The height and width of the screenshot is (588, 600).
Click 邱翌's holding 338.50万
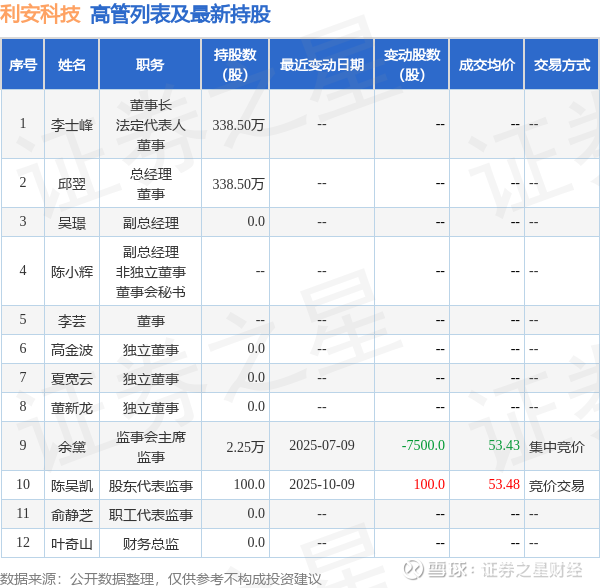(238, 184)
